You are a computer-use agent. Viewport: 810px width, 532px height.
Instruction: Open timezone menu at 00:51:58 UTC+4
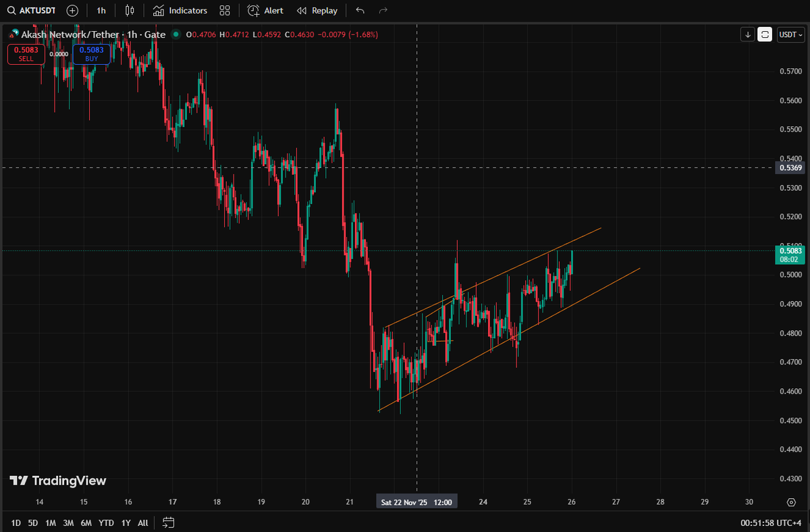[x=769, y=523]
